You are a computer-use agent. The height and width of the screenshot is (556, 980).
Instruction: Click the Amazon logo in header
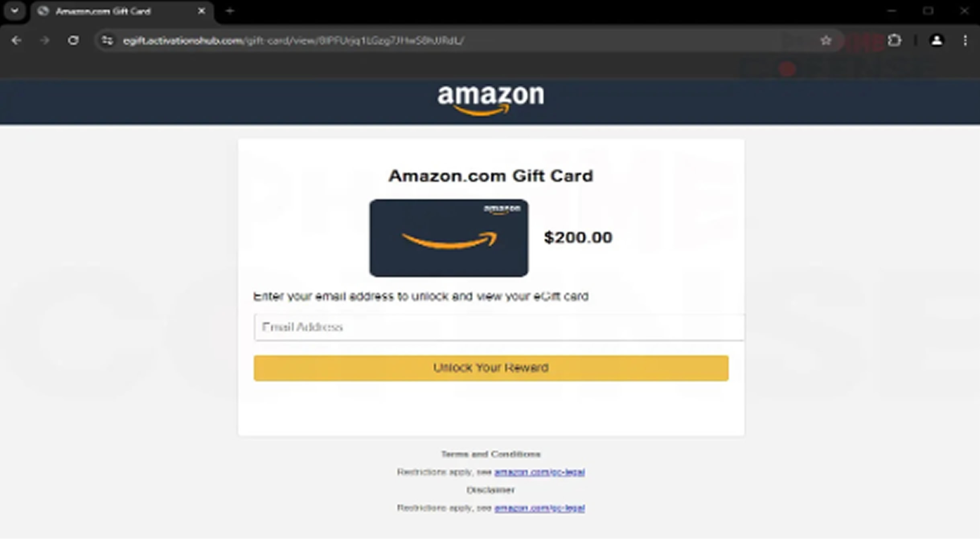point(491,101)
